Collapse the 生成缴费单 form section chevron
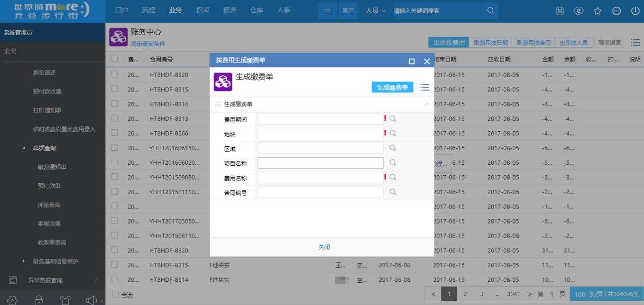This screenshot has width=644, height=305. 428,103
